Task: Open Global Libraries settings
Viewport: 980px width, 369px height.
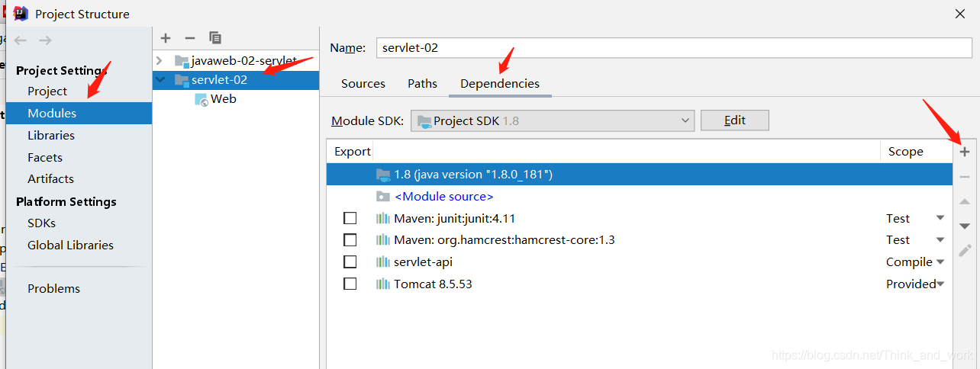Action: 70,245
